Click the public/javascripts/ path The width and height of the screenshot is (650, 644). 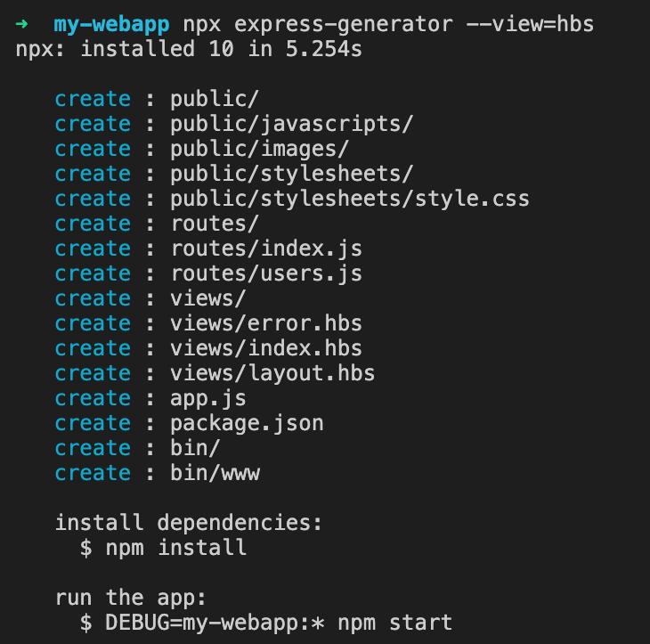pyautogui.click(x=291, y=124)
